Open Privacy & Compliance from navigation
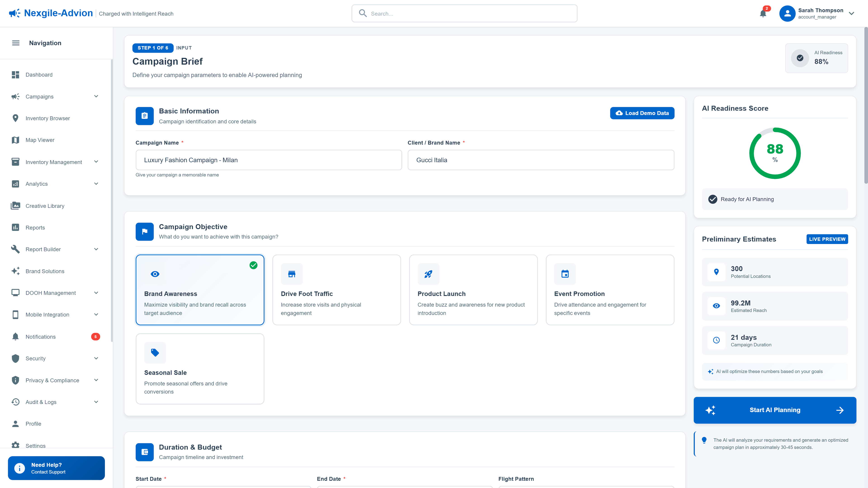Image resolution: width=868 pixels, height=488 pixels. [52, 380]
